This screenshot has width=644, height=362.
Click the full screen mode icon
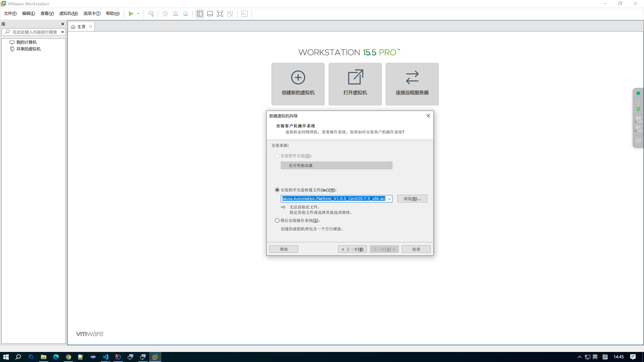[220, 14]
